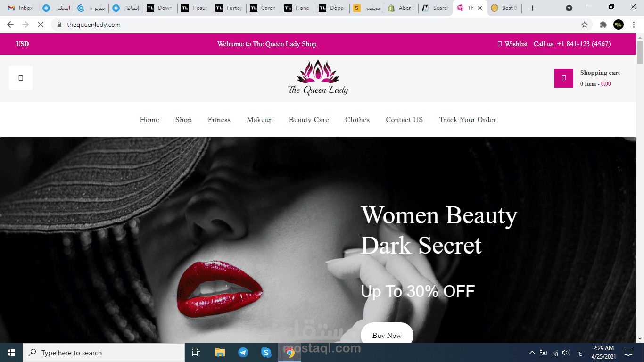Viewport: 644px width, 362px height.
Task: Open the volume speaker tray icon
Action: coord(566,353)
